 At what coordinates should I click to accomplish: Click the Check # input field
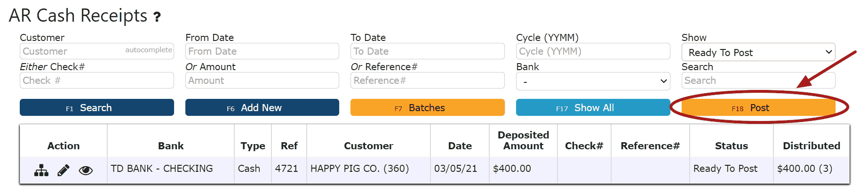97,81
